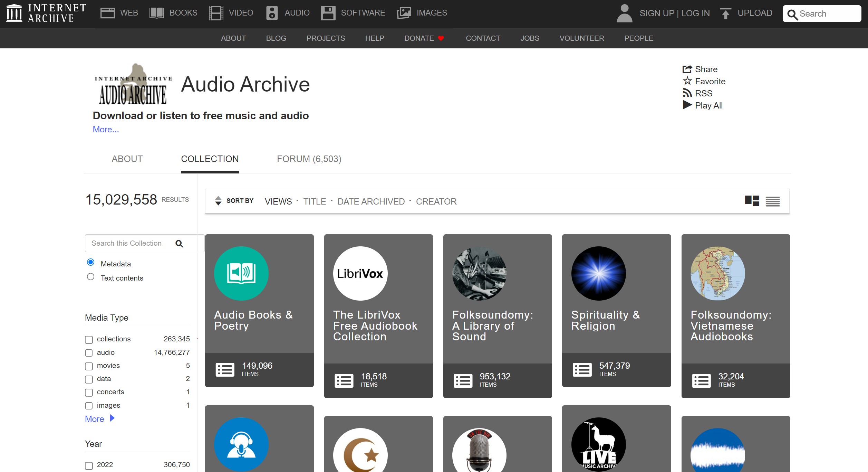The height and width of the screenshot is (472, 868).
Task: Sort results by Date Archived
Action: point(371,201)
